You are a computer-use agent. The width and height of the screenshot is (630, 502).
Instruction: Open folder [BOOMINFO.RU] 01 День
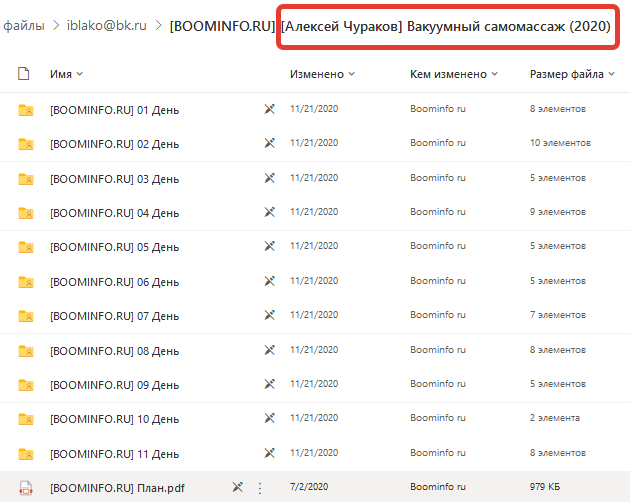coord(114,110)
